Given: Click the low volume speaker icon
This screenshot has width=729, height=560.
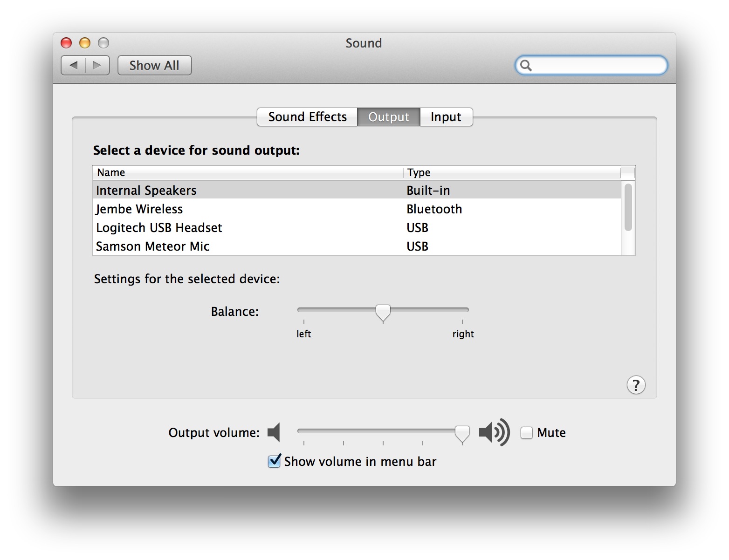Looking at the screenshot, I should (274, 433).
